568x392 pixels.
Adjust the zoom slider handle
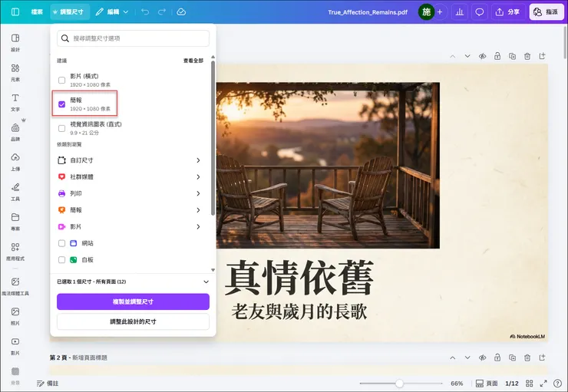(x=399, y=384)
